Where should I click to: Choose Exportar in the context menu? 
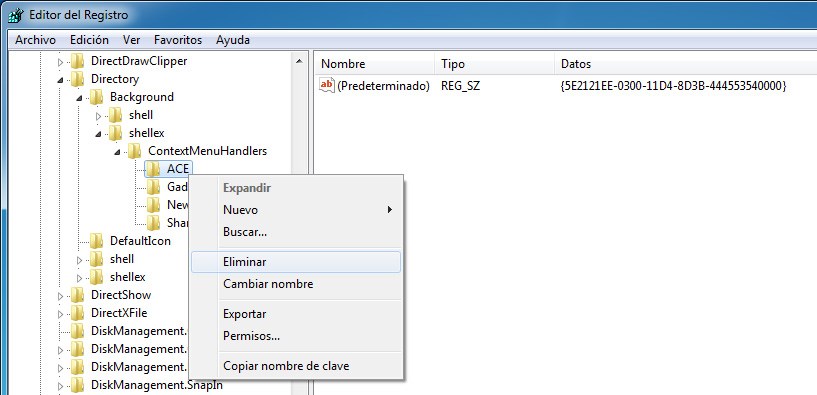coord(296,314)
